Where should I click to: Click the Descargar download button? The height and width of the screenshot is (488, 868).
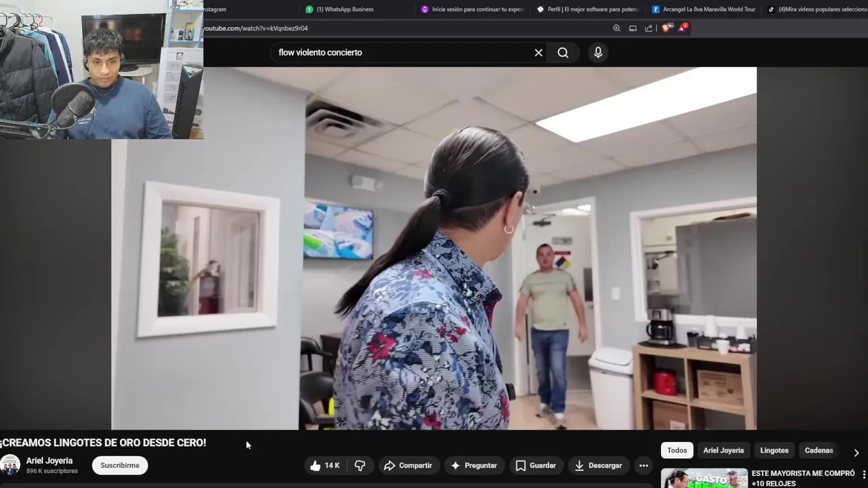(x=598, y=466)
